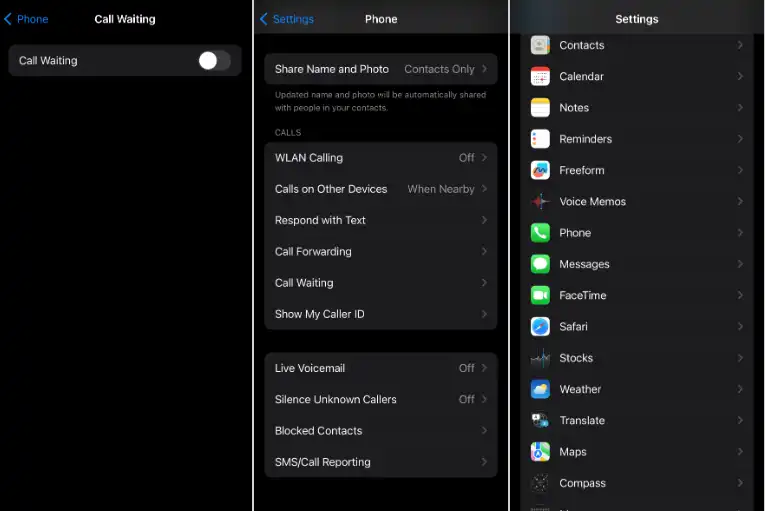Open WLAN Calling chevron showing Off
The image size is (765, 511).
pos(483,158)
